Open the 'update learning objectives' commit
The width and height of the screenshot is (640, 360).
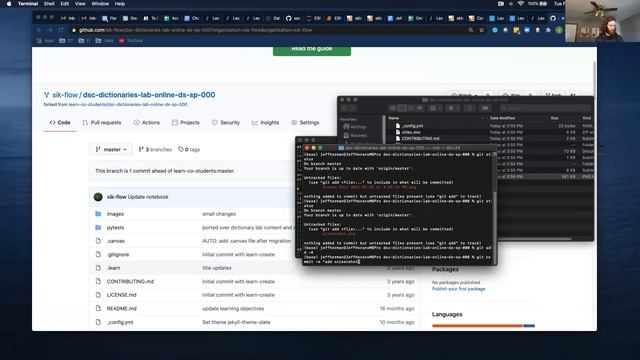233,309
